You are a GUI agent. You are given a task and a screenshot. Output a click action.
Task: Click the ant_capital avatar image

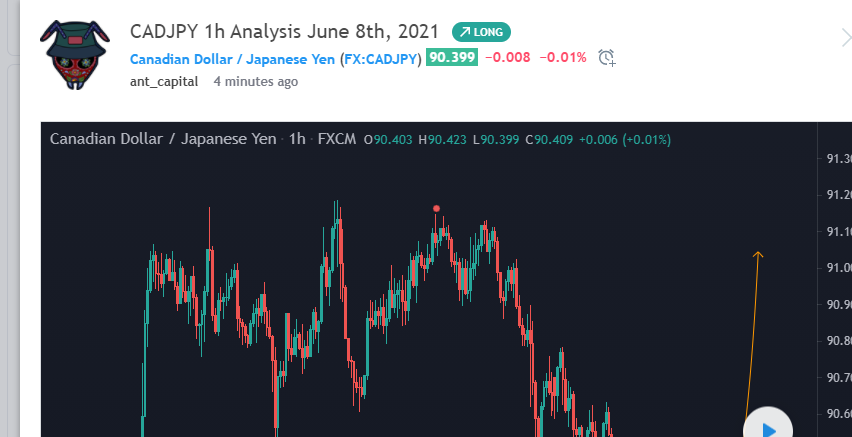pyautogui.click(x=75, y=54)
